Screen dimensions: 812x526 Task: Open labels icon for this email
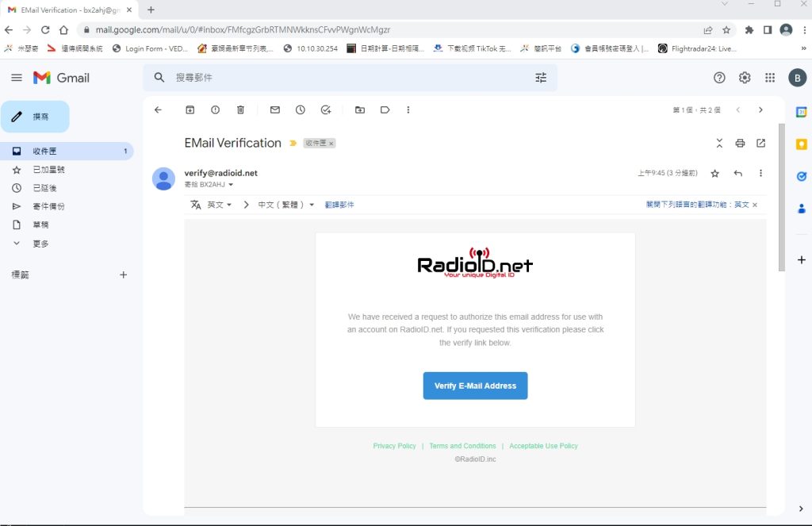[x=385, y=109]
